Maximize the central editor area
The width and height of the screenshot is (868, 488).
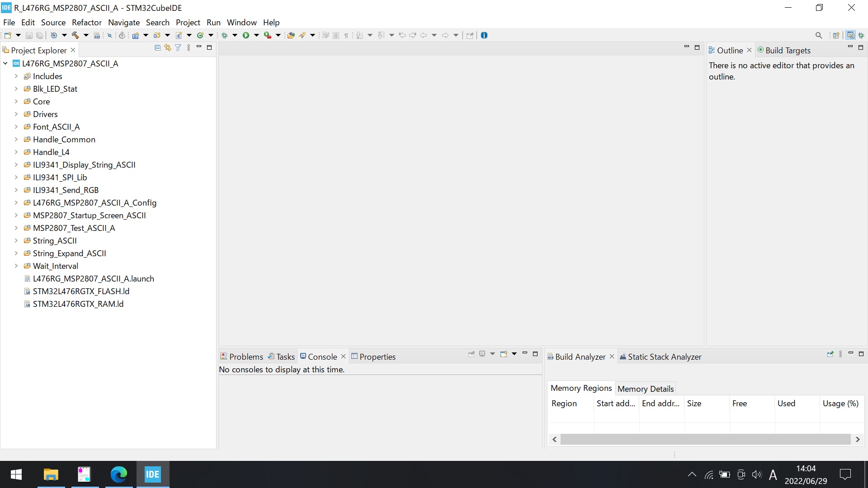(697, 47)
